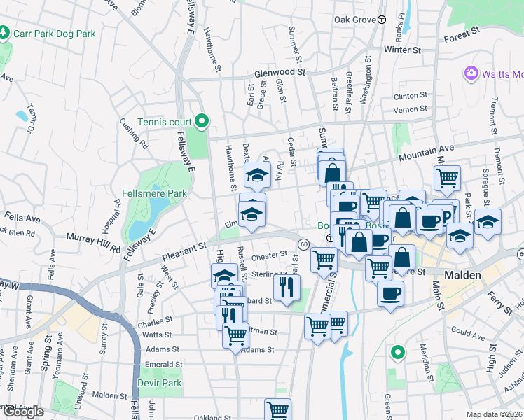Click the cafe marker beside Park St

coord(429,223)
